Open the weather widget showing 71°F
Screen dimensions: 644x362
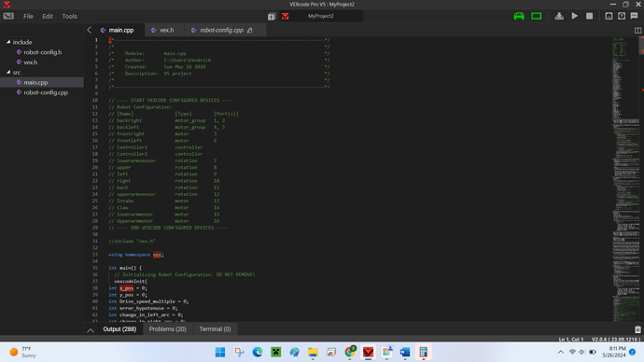(23, 352)
